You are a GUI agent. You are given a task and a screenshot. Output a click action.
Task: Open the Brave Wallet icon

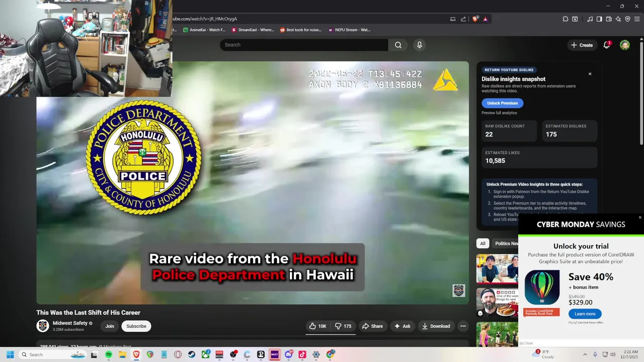click(609, 19)
